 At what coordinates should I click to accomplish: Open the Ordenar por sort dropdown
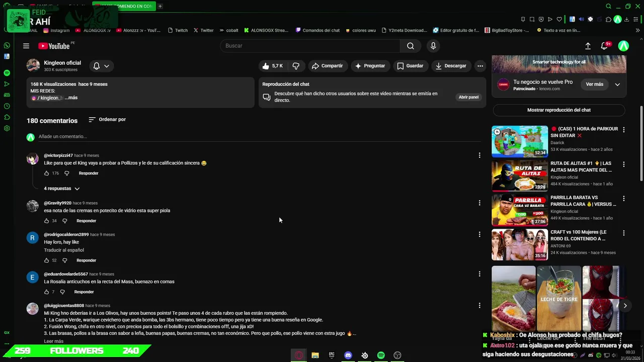(x=107, y=120)
